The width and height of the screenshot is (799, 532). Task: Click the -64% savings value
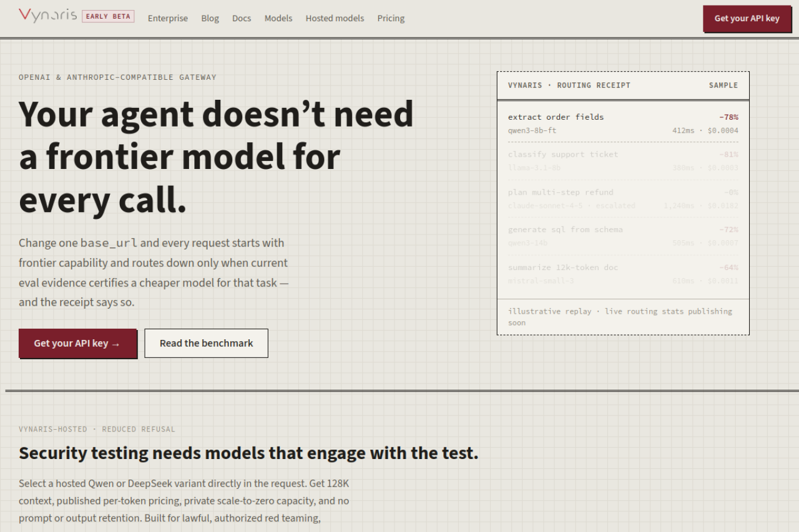click(728, 268)
